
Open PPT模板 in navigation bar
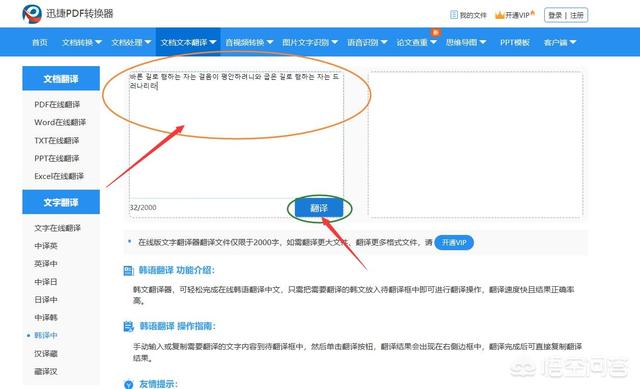point(515,42)
